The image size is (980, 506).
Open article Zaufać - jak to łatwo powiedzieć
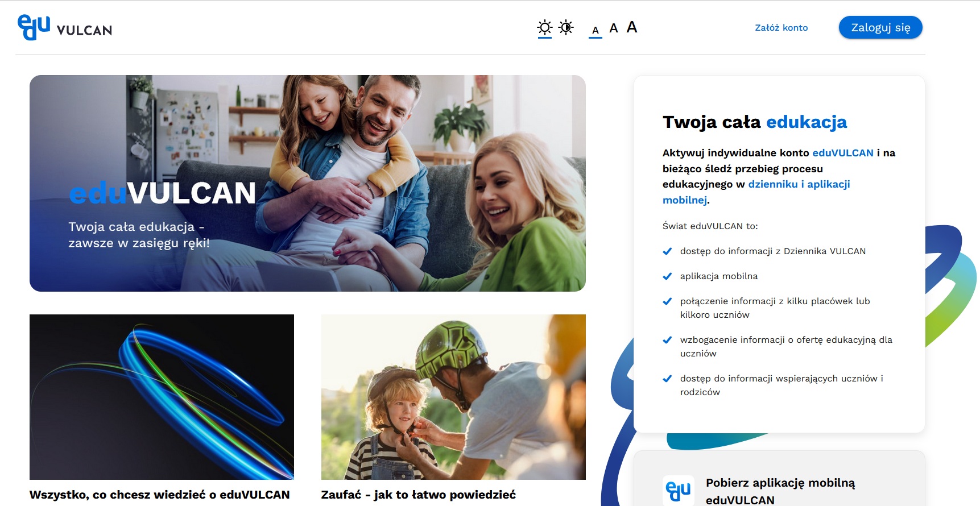point(419,495)
